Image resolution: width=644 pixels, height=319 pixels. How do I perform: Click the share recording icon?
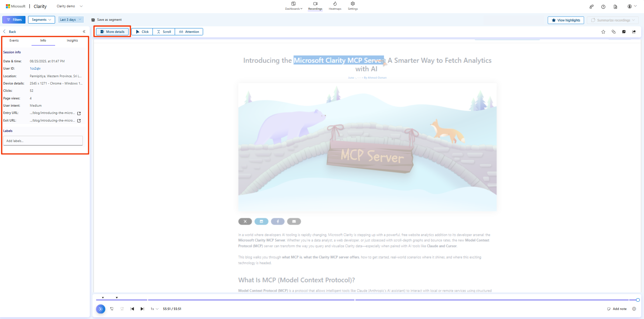click(634, 32)
